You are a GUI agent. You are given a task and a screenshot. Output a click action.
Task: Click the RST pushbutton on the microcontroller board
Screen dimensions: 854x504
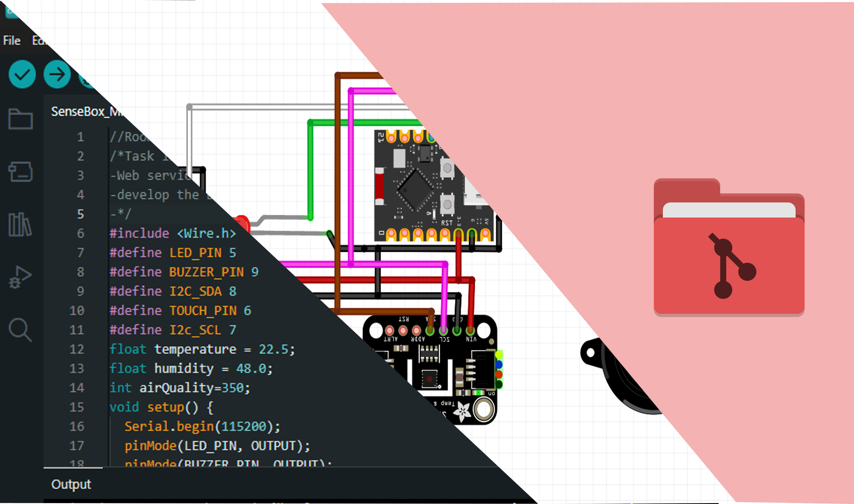(447, 205)
